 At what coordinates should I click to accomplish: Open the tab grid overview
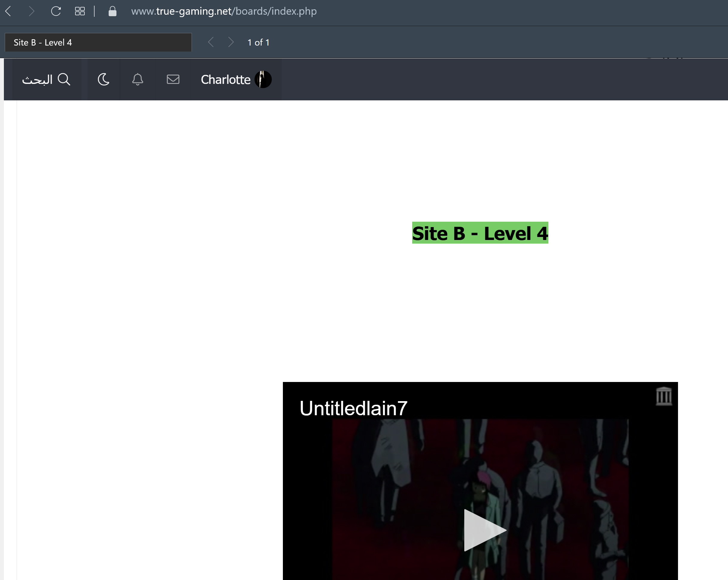(x=80, y=11)
